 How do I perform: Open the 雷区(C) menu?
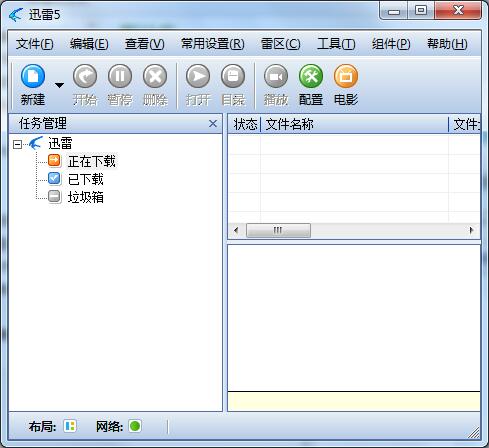click(281, 44)
